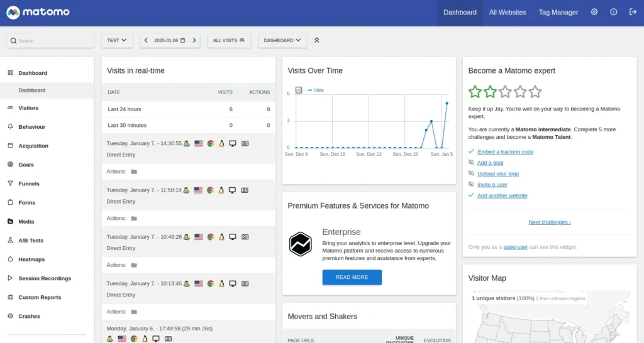Skip the 'Invite a user' challenge eye icon
Viewport: 644px width, 343px height.
coord(471,185)
